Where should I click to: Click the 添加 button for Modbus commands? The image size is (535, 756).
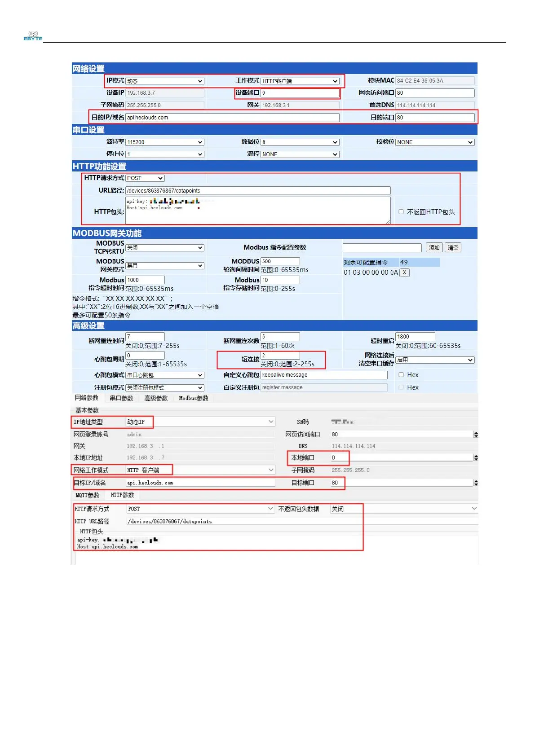[x=434, y=248]
